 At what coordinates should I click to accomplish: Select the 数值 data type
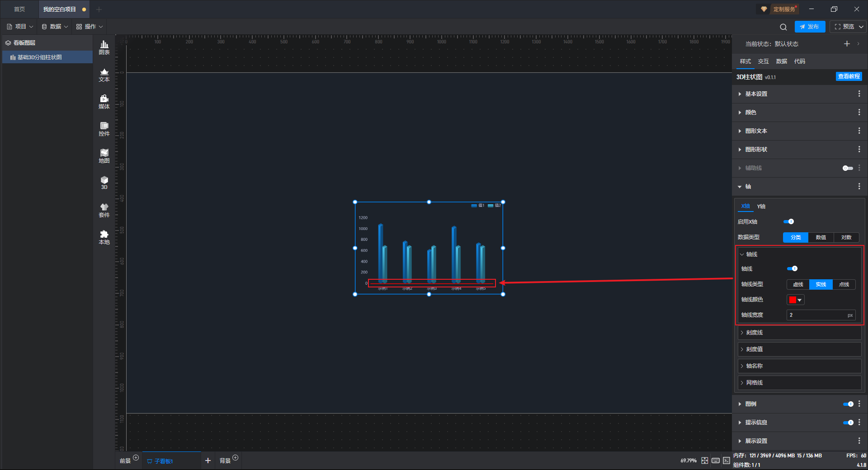click(821, 237)
